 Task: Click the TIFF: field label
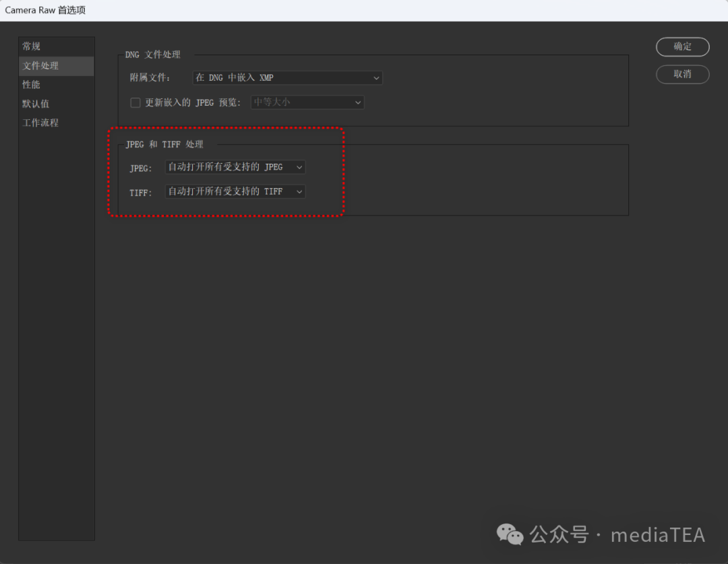(141, 192)
